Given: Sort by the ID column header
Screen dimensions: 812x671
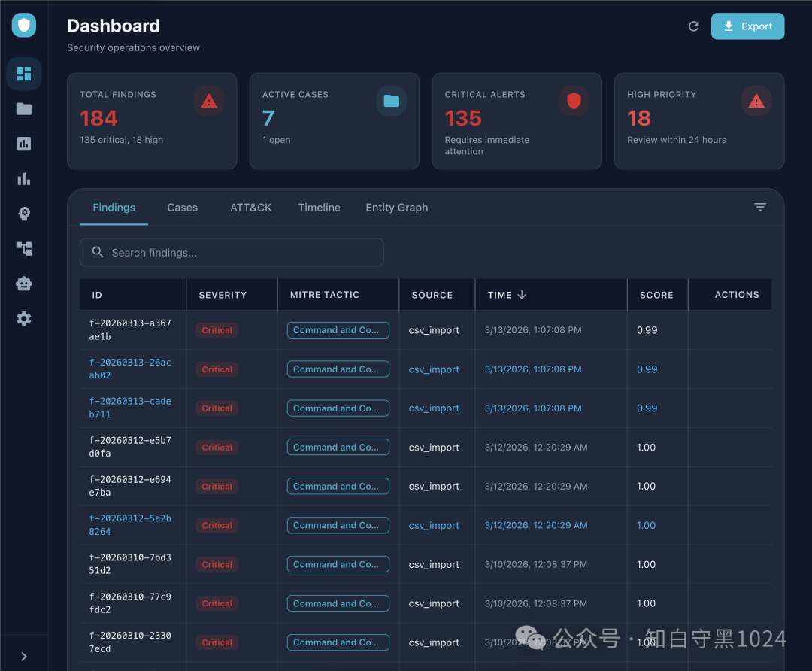Looking at the screenshot, I should (x=97, y=295).
